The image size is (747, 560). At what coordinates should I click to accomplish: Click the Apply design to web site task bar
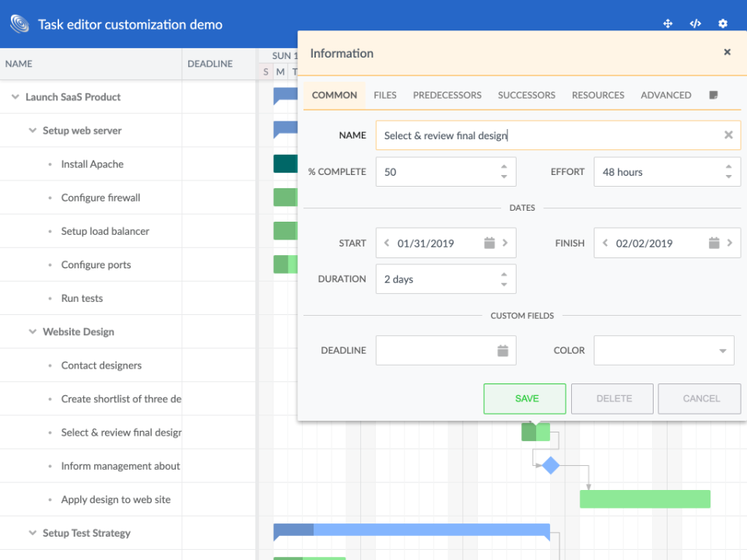[645, 499]
